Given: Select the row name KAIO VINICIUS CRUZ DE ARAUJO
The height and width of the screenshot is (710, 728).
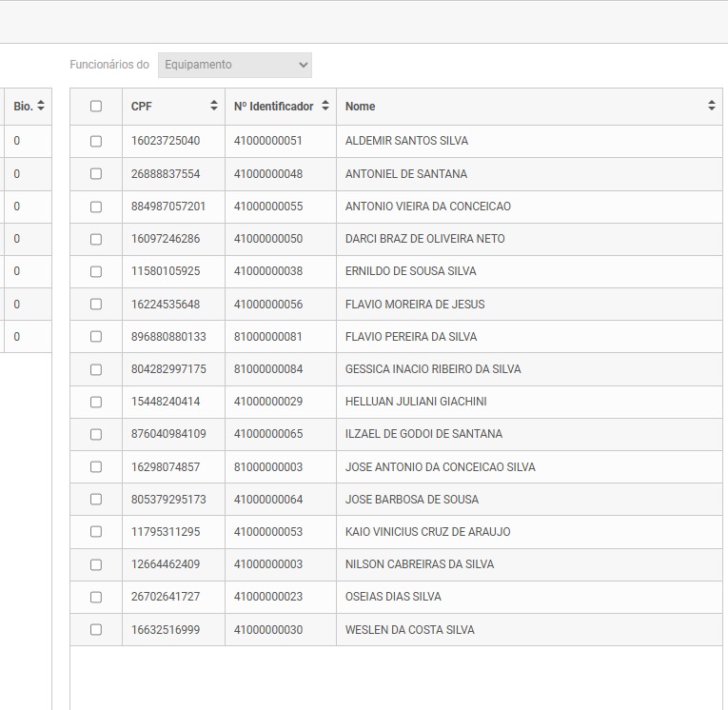Looking at the screenshot, I should 427,532.
